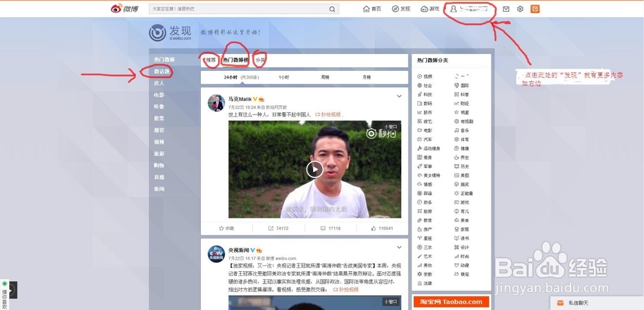Switch to the 热门微博榜 tab
This screenshot has height=310, width=644.
(236, 61)
